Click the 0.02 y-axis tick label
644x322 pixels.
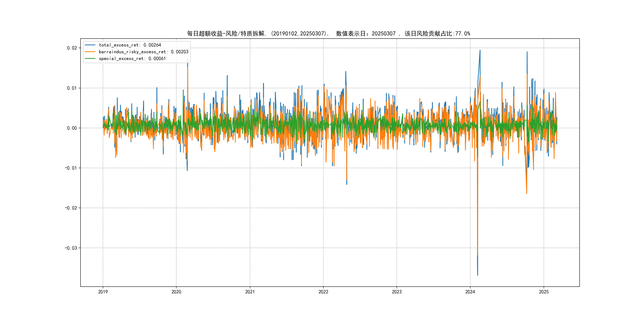(72, 48)
